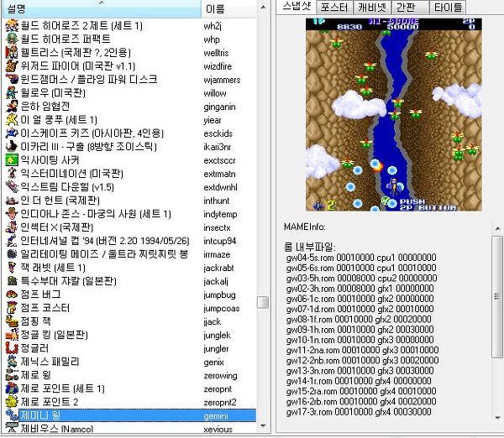
Task: Click the irrmaze game icon
Action: 12,254
